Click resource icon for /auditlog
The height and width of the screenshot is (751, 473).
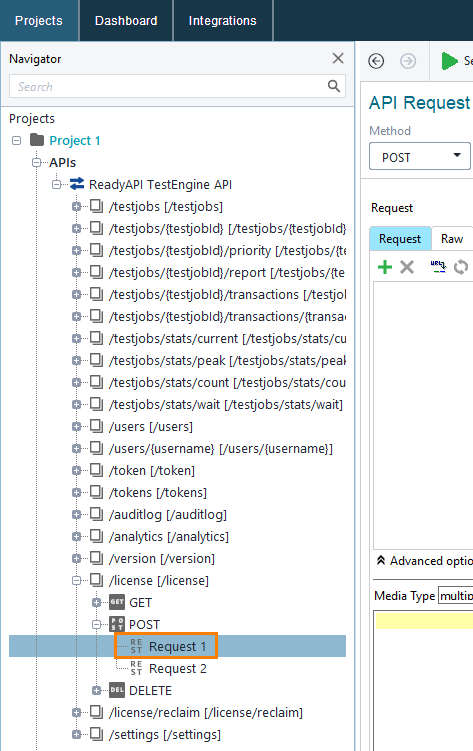click(x=97, y=514)
